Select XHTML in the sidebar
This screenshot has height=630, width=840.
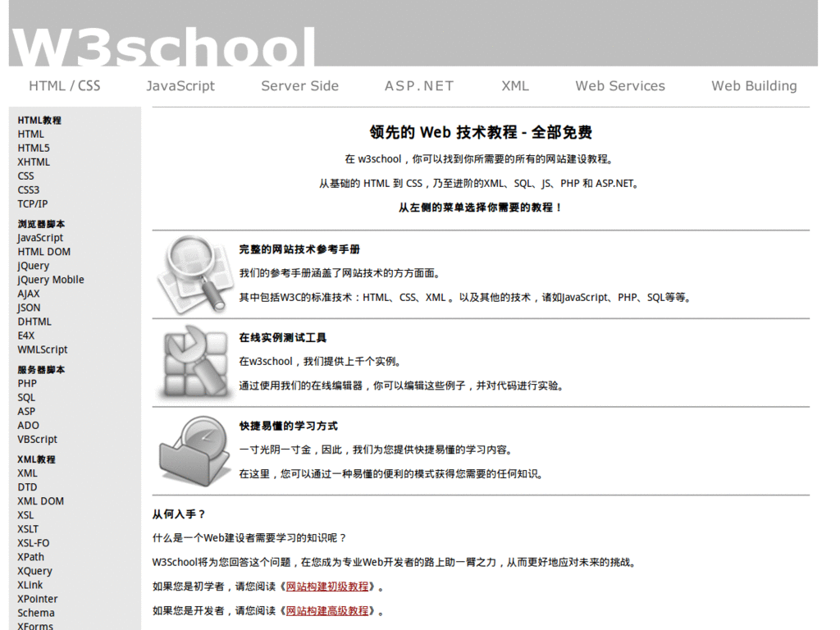tap(33, 162)
